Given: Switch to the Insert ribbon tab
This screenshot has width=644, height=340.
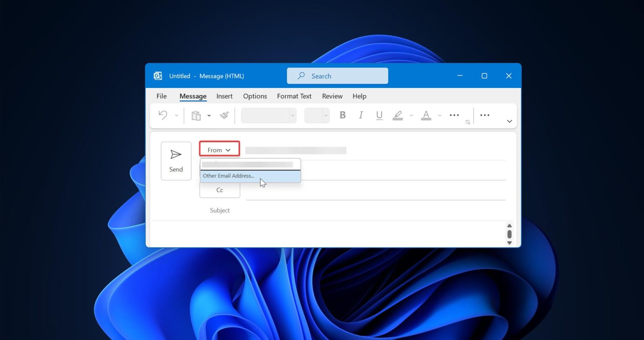Looking at the screenshot, I should [224, 96].
